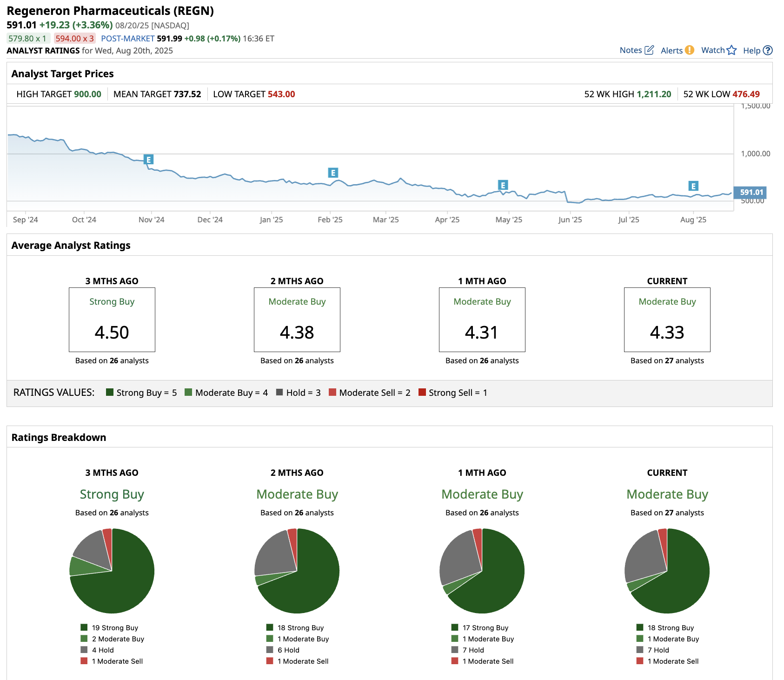Click the Strong Sell = 1 legend swatch

pos(422,392)
